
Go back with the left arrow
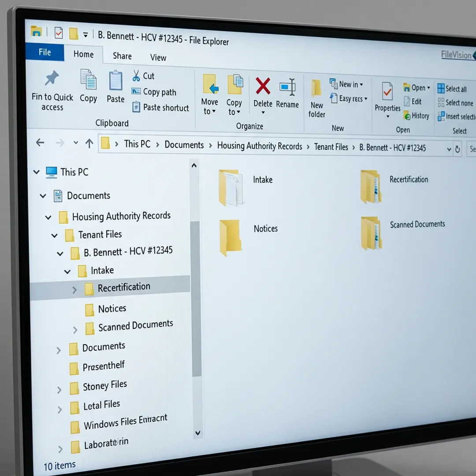coord(40,142)
